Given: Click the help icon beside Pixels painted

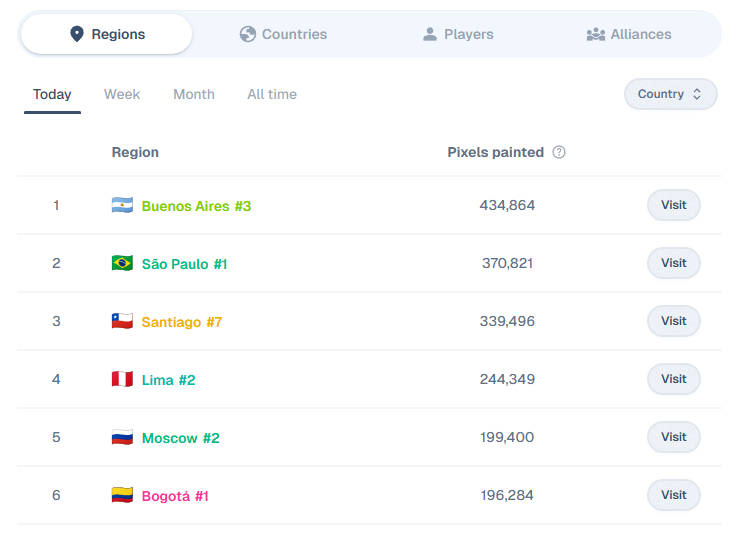Looking at the screenshot, I should [x=559, y=152].
